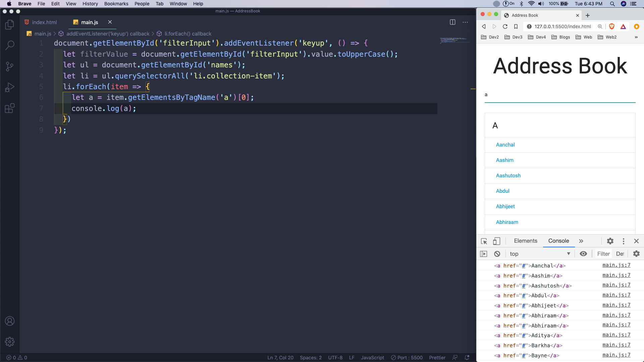Open the Explorer view in VS Code
Viewport: 644px width, 362px height.
click(10, 24)
